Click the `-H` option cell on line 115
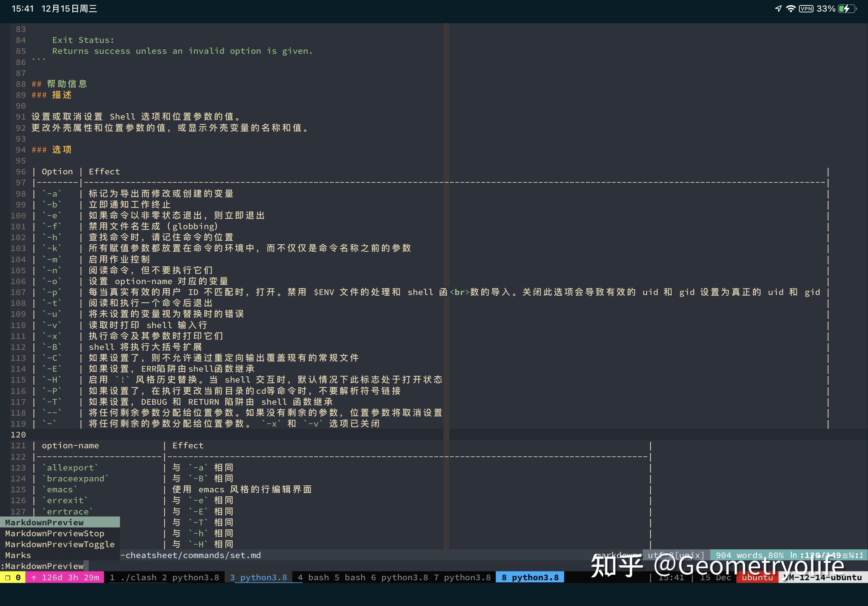The height and width of the screenshot is (606, 868). [x=52, y=380]
